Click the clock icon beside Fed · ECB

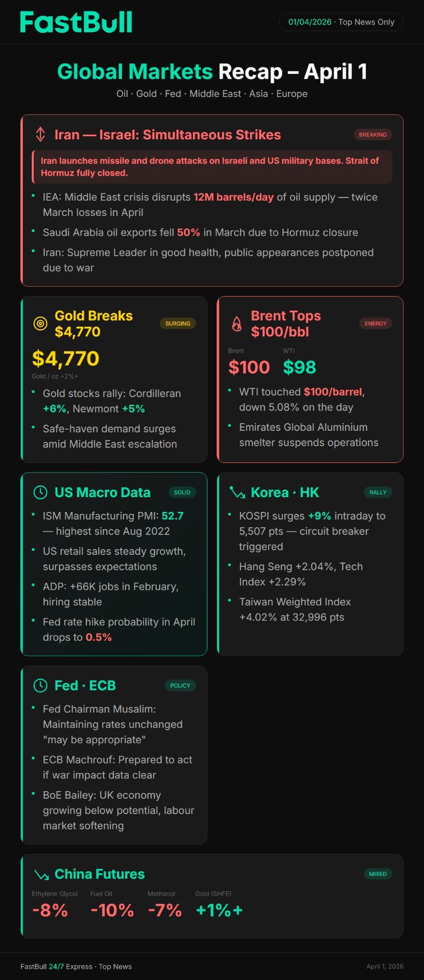point(40,685)
